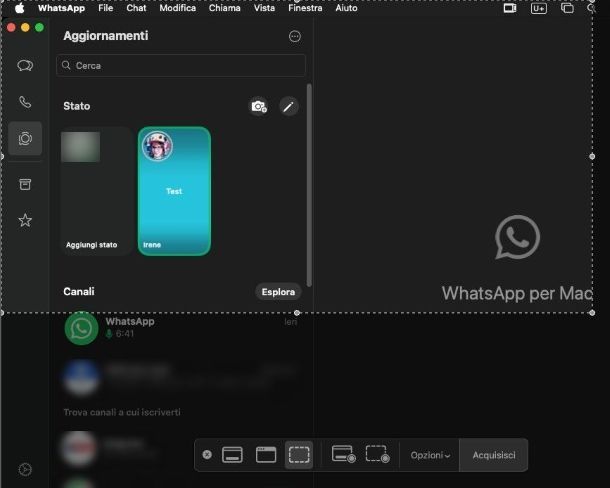Open the Apple menu
The width and height of the screenshot is (610, 488).
tap(19, 8)
